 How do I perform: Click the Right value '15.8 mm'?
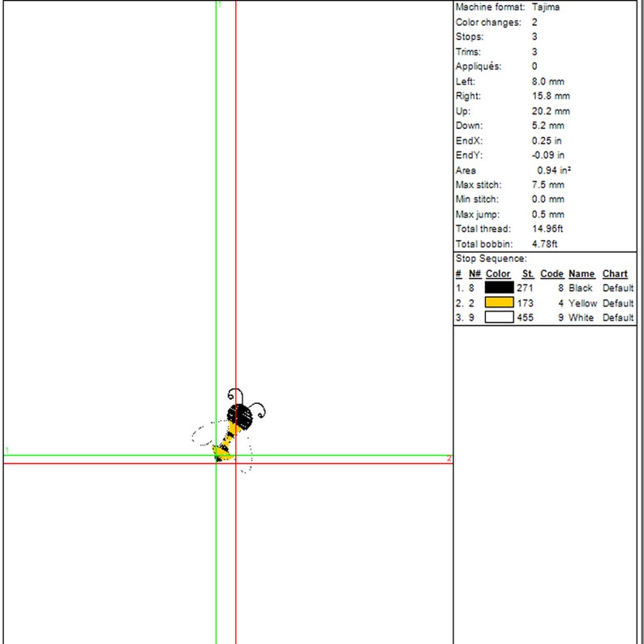[x=551, y=96]
